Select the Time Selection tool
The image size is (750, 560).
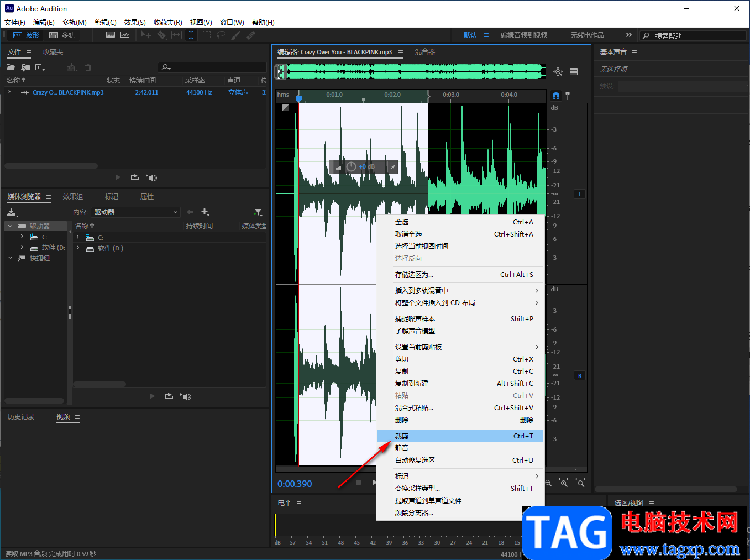(x=191, y=35)
